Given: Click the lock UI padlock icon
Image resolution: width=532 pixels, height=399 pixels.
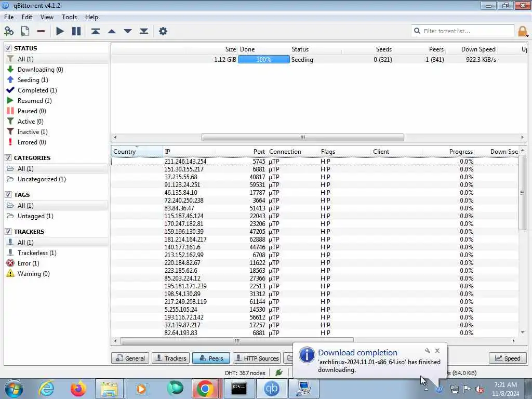Looking at the screenshot, I should click(x=523, y=31).
